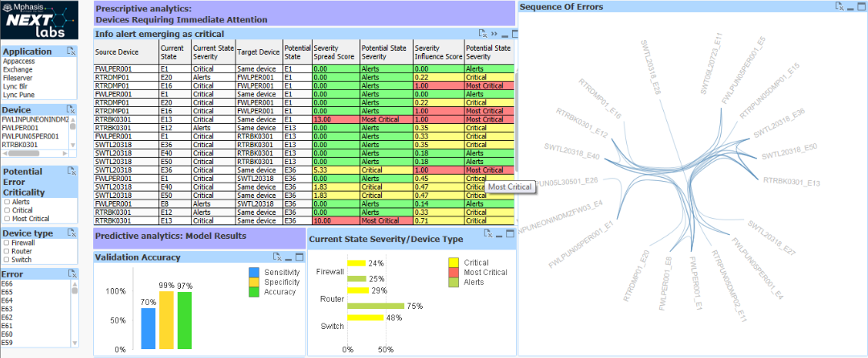Clear selections in the Device list box
This screenshot has width=868, height=358.
71,109
